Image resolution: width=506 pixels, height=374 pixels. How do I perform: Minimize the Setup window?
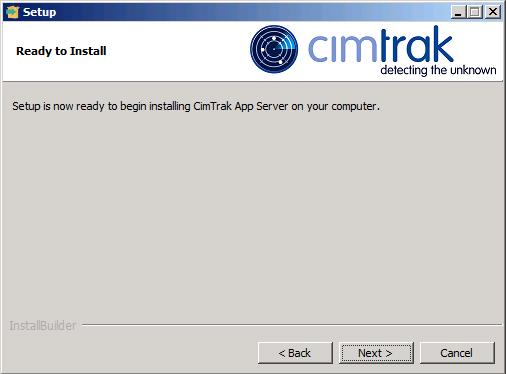(459, 12)
